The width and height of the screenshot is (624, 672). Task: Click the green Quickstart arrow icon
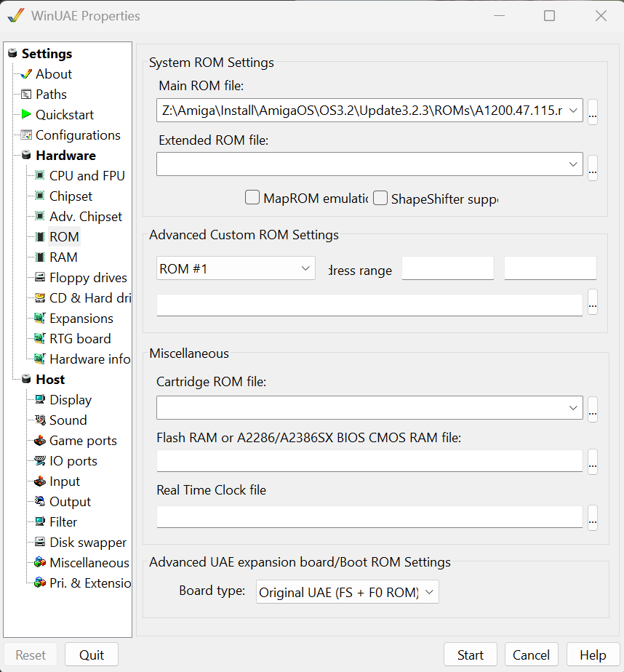pos(26,114)
